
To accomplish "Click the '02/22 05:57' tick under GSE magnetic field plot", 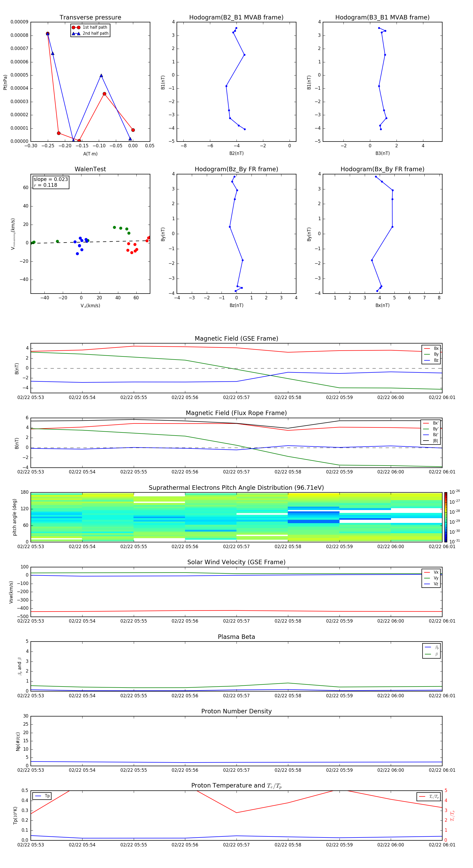I will pyautogui.click(x=236, y=398).
